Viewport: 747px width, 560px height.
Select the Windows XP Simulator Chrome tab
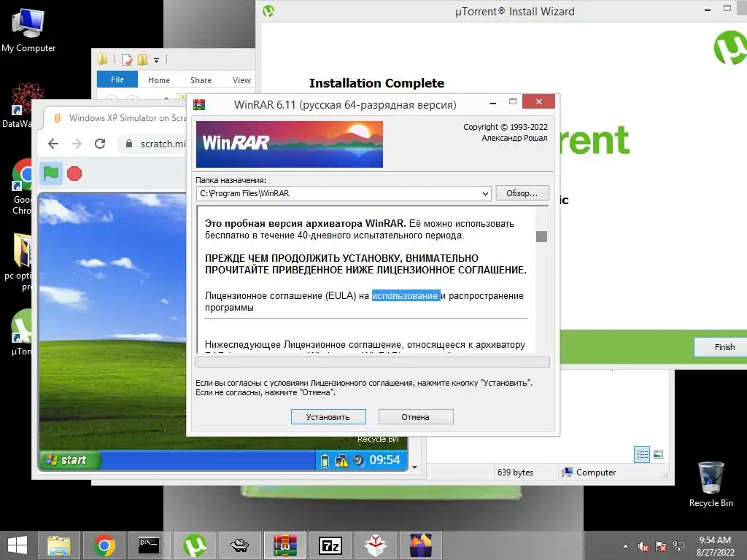(119, 117)
